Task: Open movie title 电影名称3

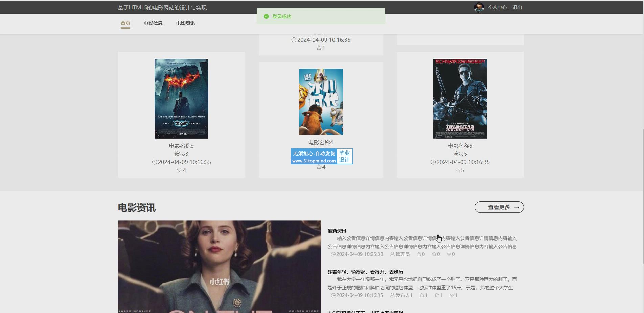Action: 181,146
